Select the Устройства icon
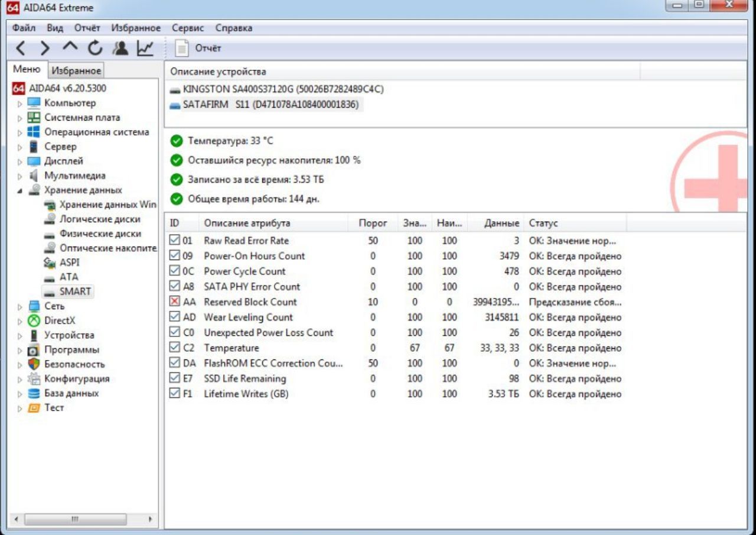Screen dimensions: 756x535 [34, 335]
